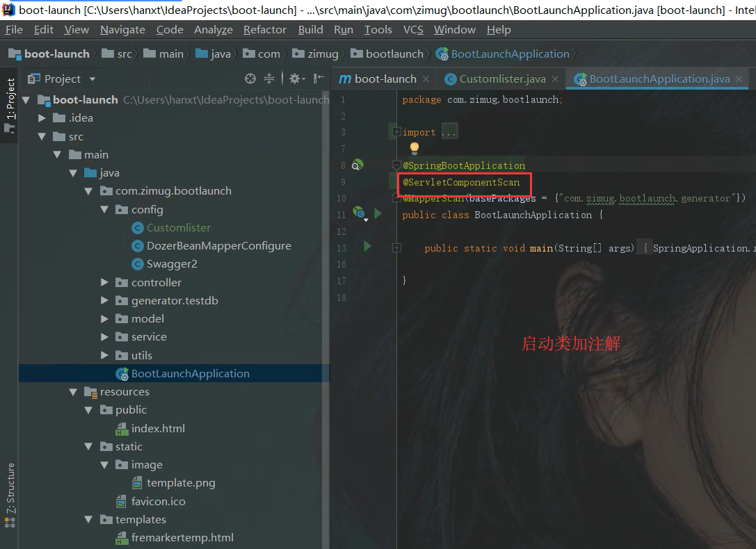756x549 pixels.
Task: Open the 1: Project tool window button
Action: tap(10, 105)
